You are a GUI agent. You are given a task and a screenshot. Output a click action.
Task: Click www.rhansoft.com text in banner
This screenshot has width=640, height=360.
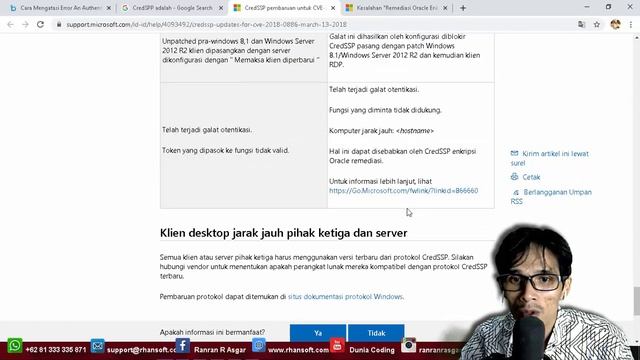pos(298,350)
